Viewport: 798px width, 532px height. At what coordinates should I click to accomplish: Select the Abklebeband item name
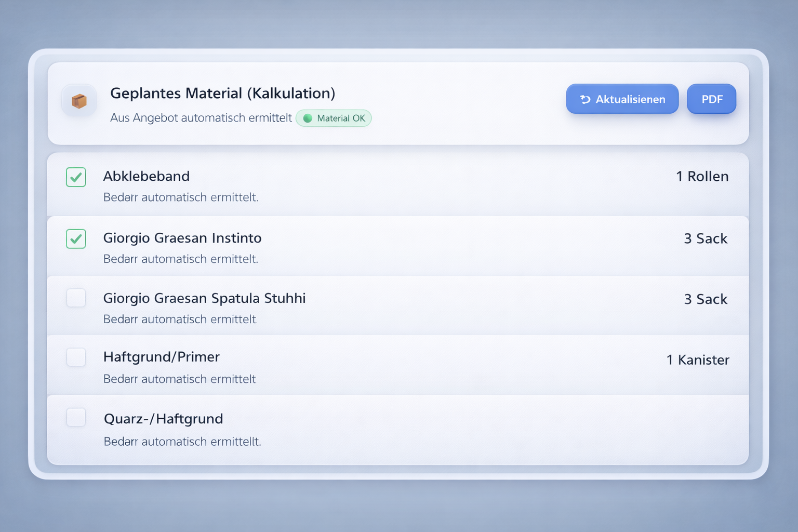coord(147,177)
